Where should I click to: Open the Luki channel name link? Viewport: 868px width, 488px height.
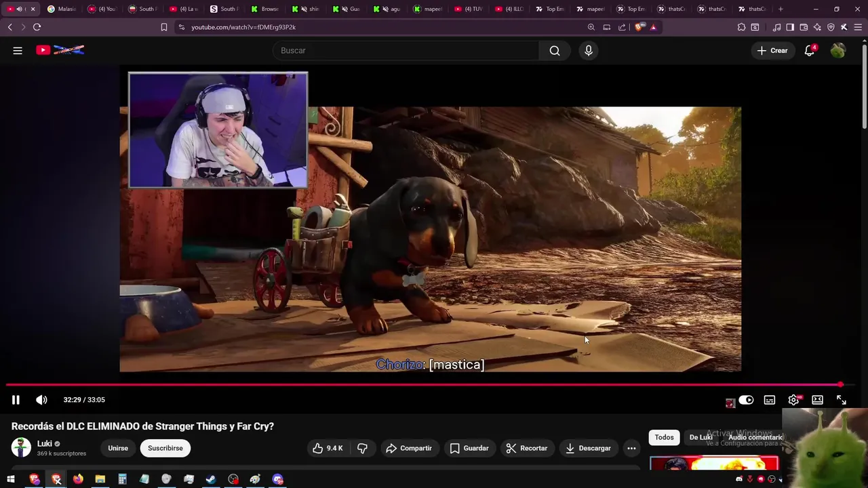44,444
